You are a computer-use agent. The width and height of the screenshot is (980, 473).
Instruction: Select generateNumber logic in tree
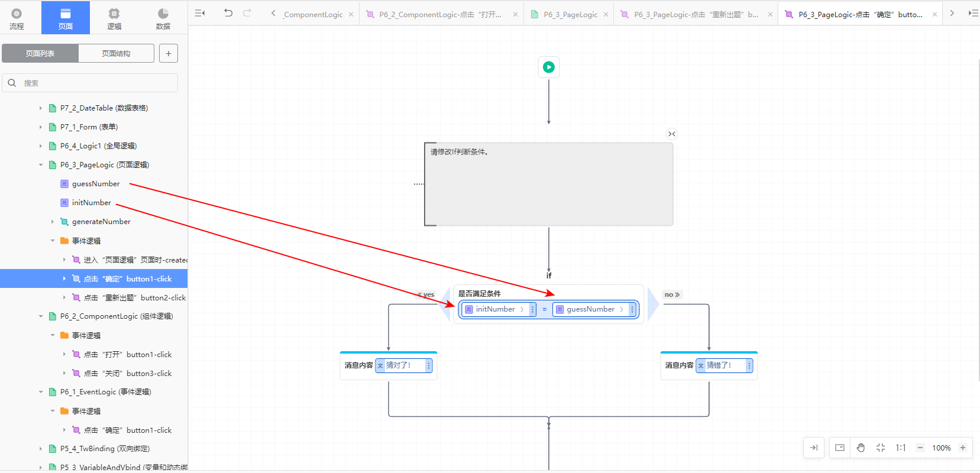101,222
